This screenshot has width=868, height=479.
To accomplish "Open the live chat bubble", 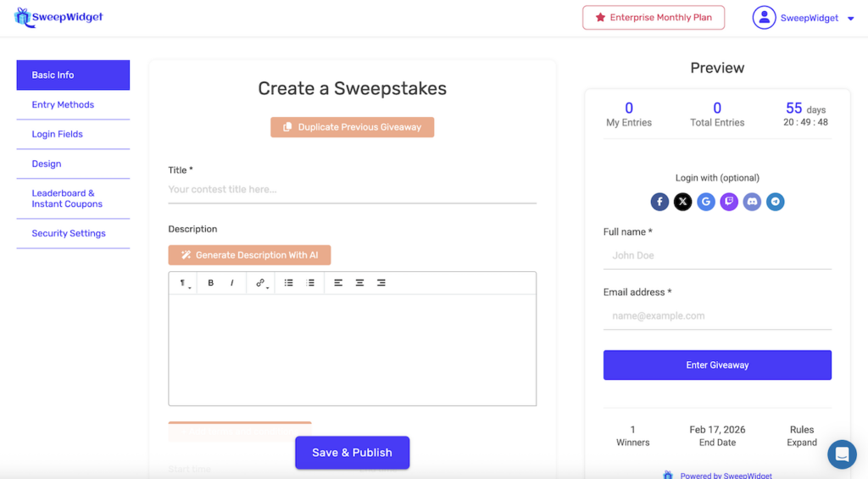I will [842, 454].
